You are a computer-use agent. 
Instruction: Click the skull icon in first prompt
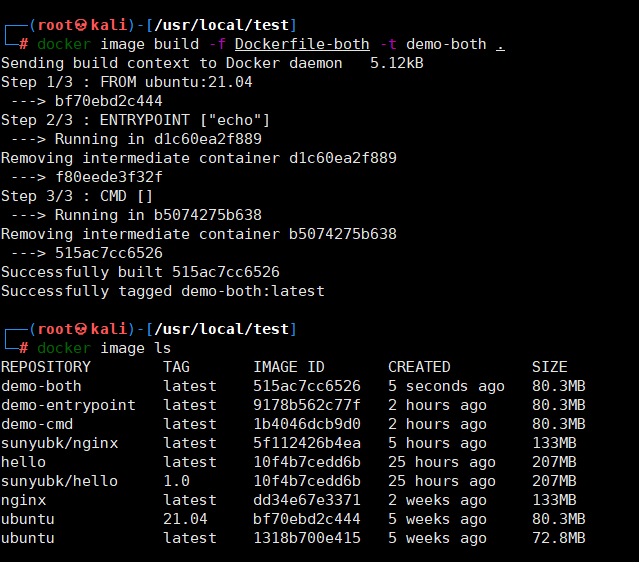[81, 25]
